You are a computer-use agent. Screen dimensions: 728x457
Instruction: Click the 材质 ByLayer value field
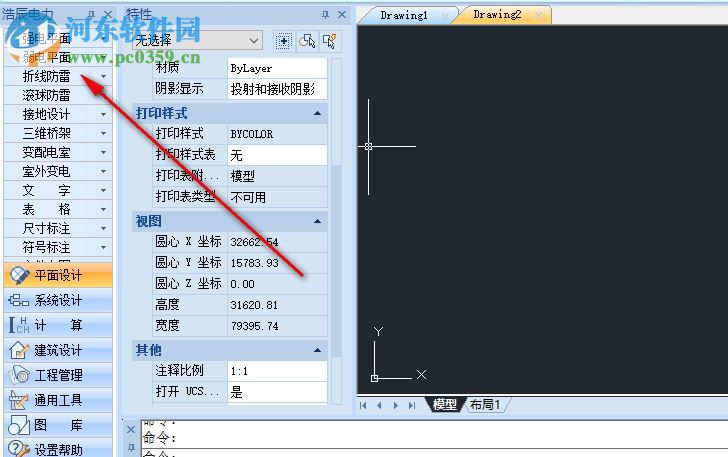277,68
